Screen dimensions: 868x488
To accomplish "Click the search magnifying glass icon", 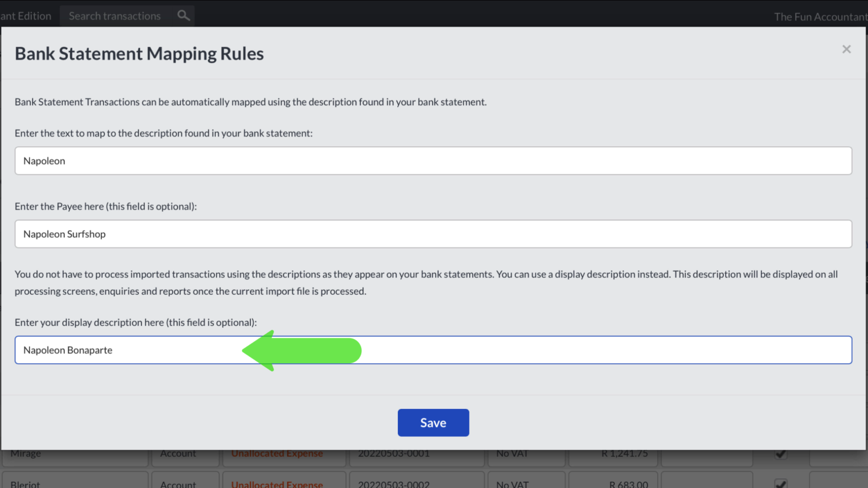I will [183, 15].
